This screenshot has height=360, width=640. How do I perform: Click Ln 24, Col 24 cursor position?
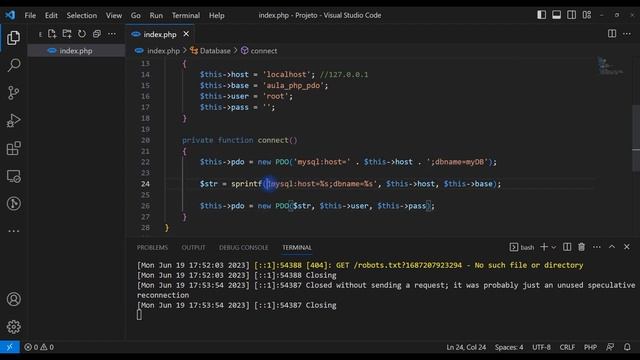466,347
